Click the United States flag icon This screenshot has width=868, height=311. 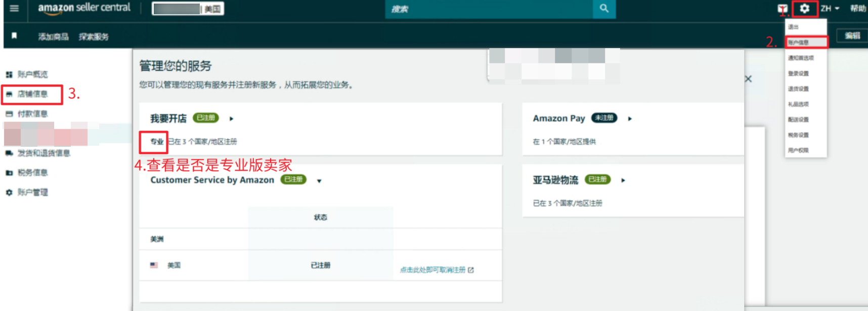[154, 265]
